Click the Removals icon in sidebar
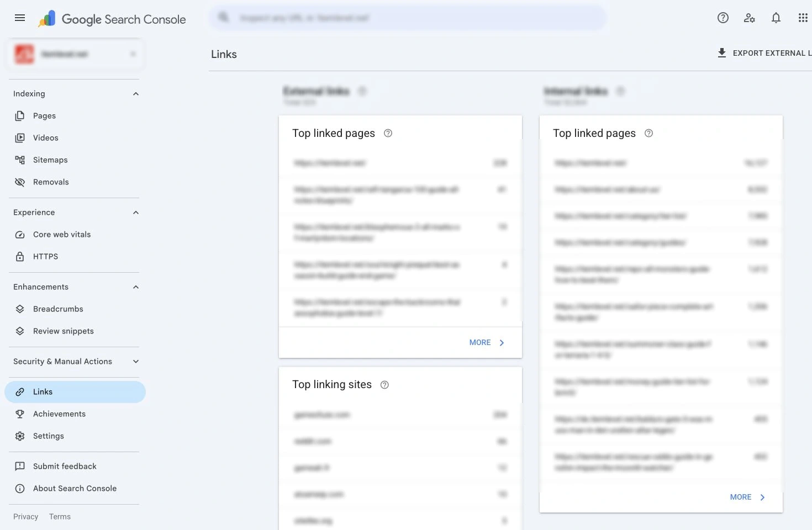 [20, 182]
